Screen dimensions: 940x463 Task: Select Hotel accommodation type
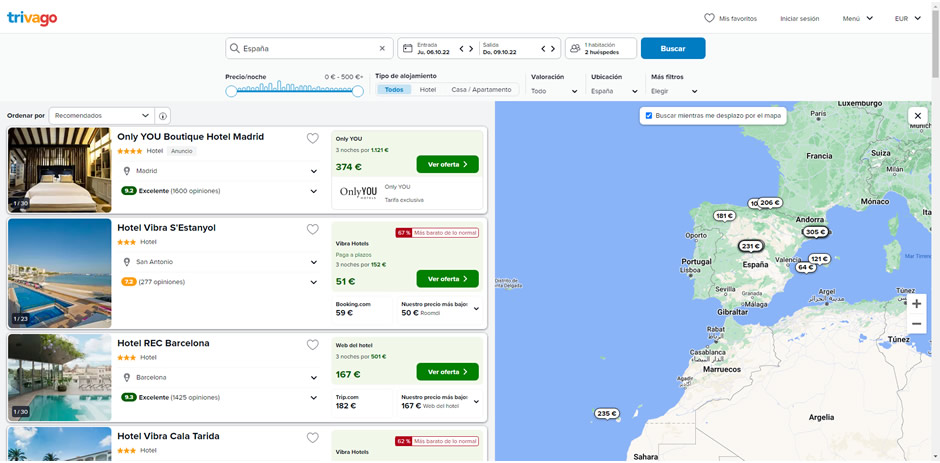pos(427,89)
